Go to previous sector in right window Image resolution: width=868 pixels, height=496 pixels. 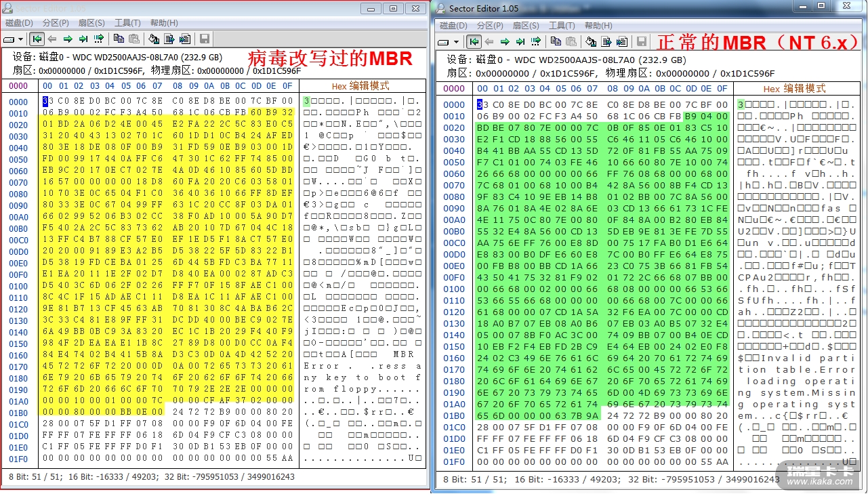(x=489, y=42)
